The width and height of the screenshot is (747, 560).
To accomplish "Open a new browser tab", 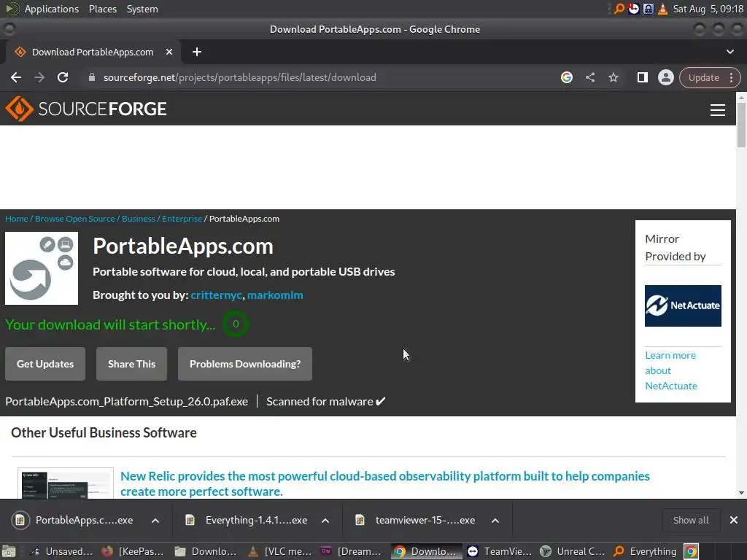I will (x=197, y=52).
